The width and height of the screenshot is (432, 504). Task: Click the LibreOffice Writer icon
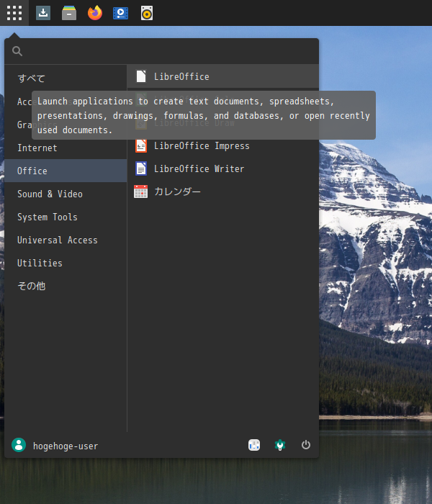tap(141, 168)
